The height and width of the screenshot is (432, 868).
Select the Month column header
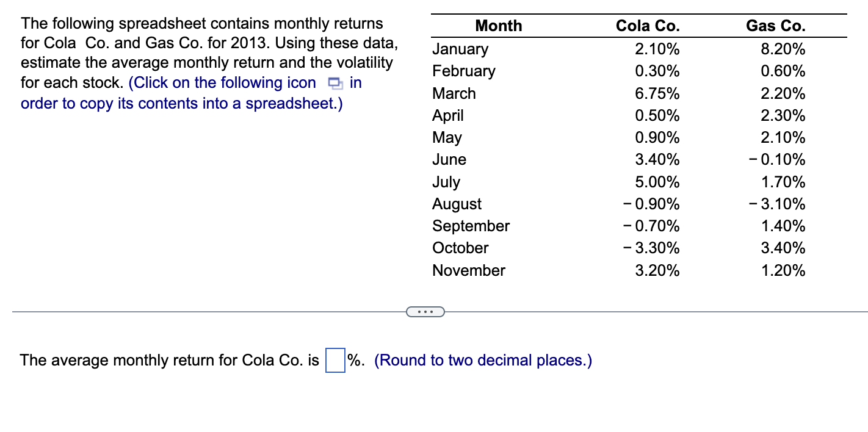coord(499,26)
